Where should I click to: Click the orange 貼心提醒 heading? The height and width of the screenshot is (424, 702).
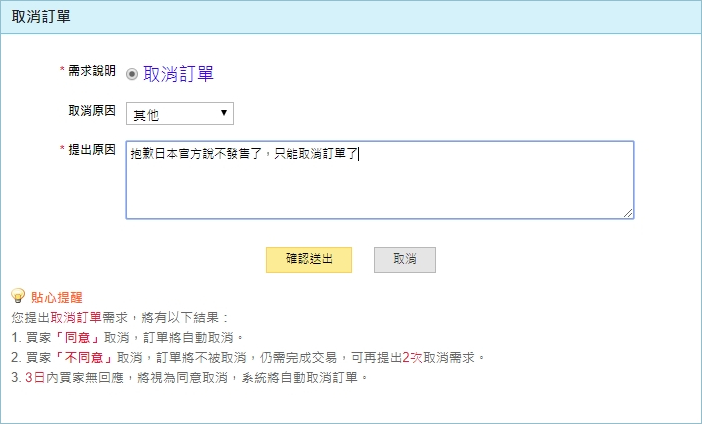tap(57, 297)
